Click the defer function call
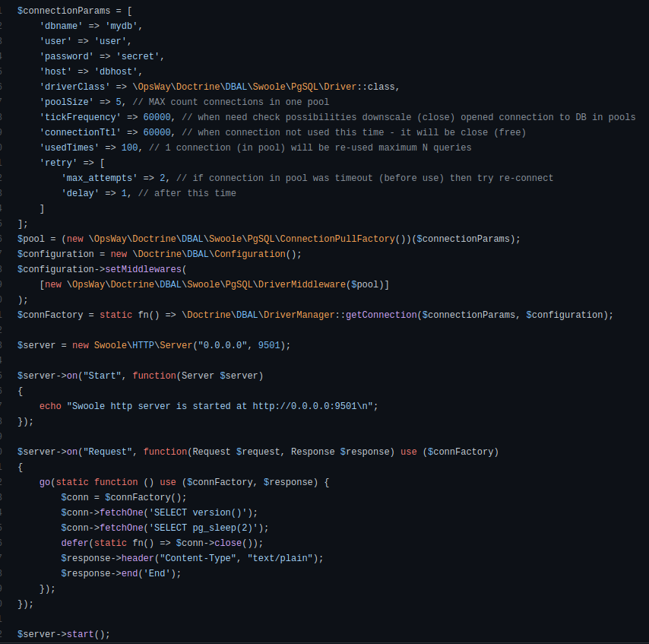 point(74,544)
